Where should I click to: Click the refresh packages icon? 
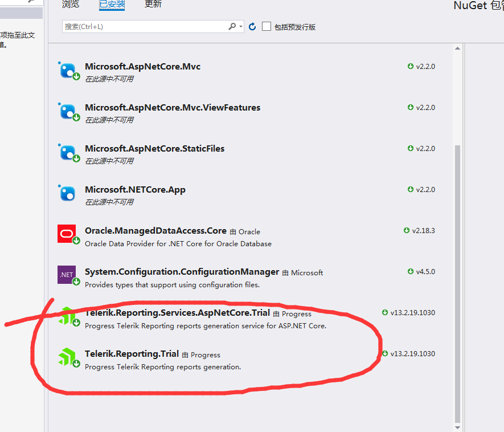pyautogui.click(x=252, y=26)
